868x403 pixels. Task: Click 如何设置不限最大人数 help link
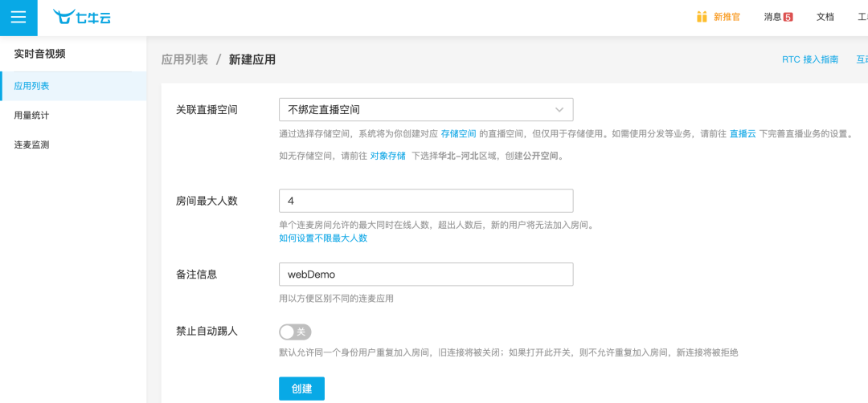pyautogui.click(x=323, y=238)
